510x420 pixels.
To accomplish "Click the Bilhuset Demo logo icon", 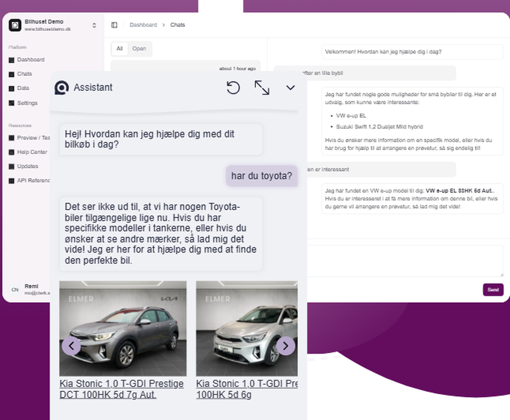I will [15, 25].
